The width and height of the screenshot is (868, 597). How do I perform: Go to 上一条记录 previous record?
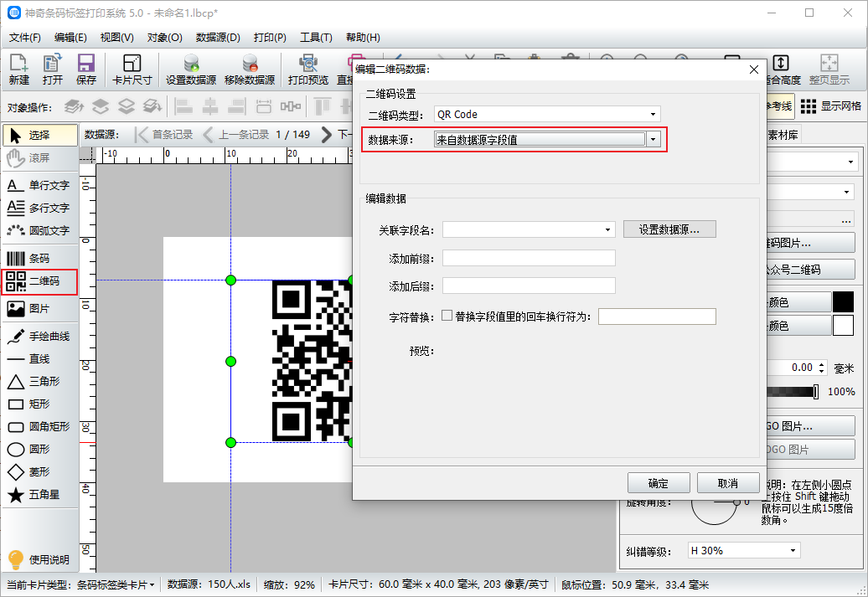tap(235, 135)
